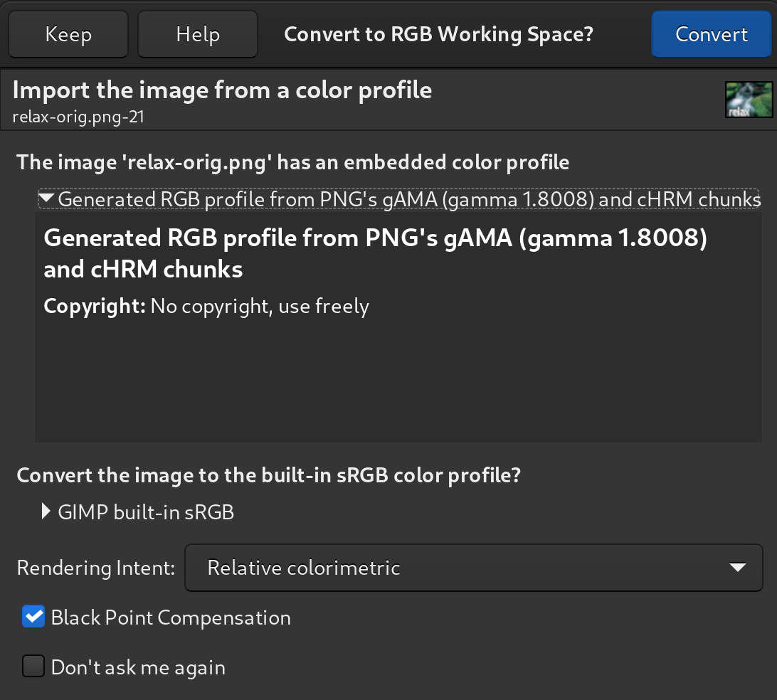Click the embedded color profile heading
Screen dimensions: 777x700
point(292,161)
